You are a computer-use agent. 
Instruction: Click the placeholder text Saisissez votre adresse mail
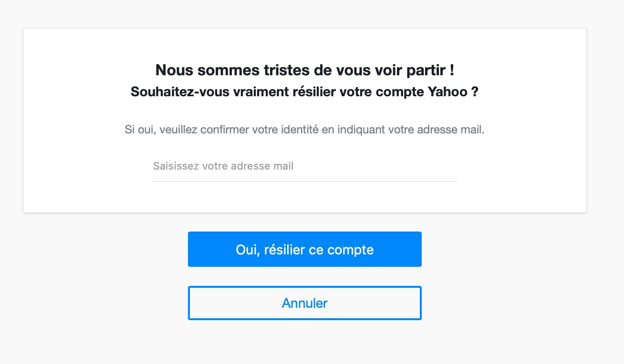click(x=223, y=166)
